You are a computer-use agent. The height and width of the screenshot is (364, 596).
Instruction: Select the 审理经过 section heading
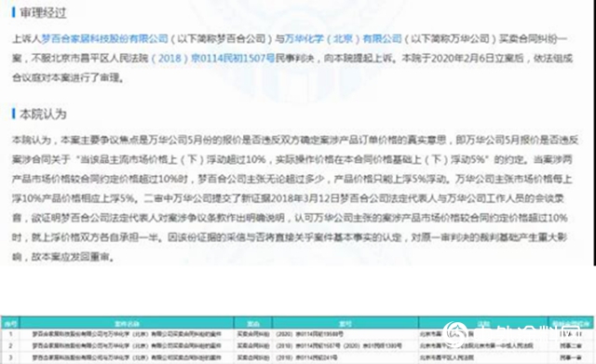[x=43, y=13]
